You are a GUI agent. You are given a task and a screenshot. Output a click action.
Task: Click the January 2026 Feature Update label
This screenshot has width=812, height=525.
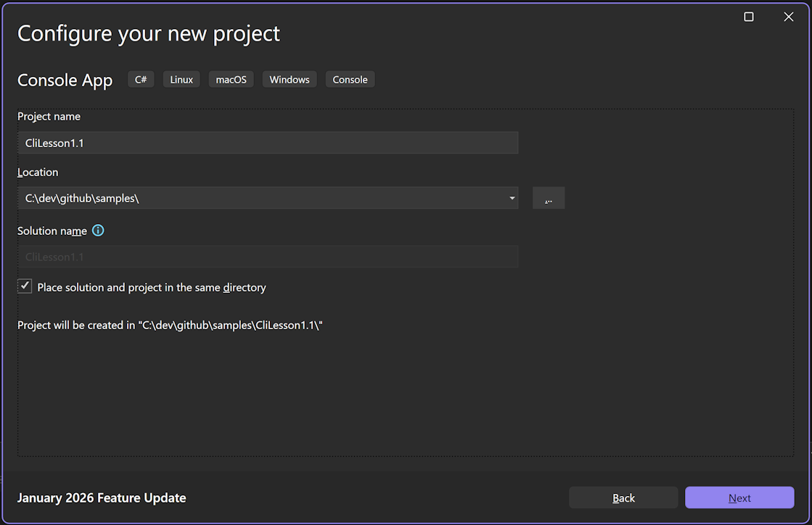(102, 497)
